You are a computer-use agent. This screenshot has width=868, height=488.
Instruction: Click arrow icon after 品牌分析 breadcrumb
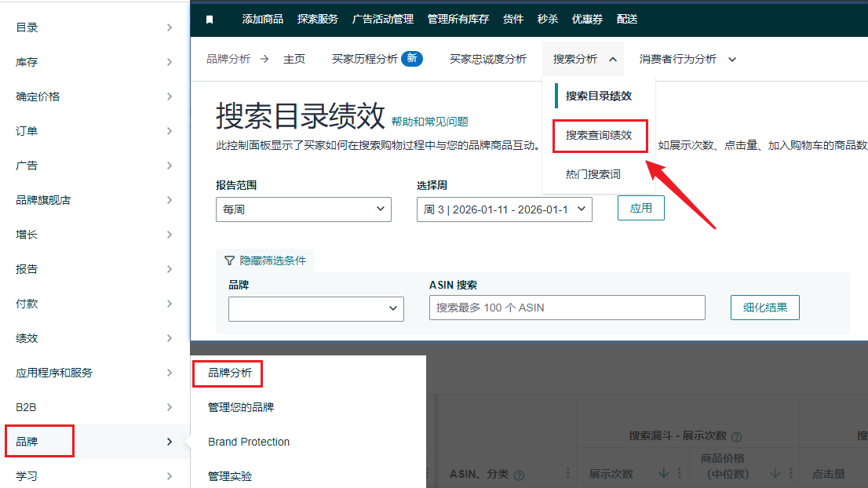click(264, 59)
